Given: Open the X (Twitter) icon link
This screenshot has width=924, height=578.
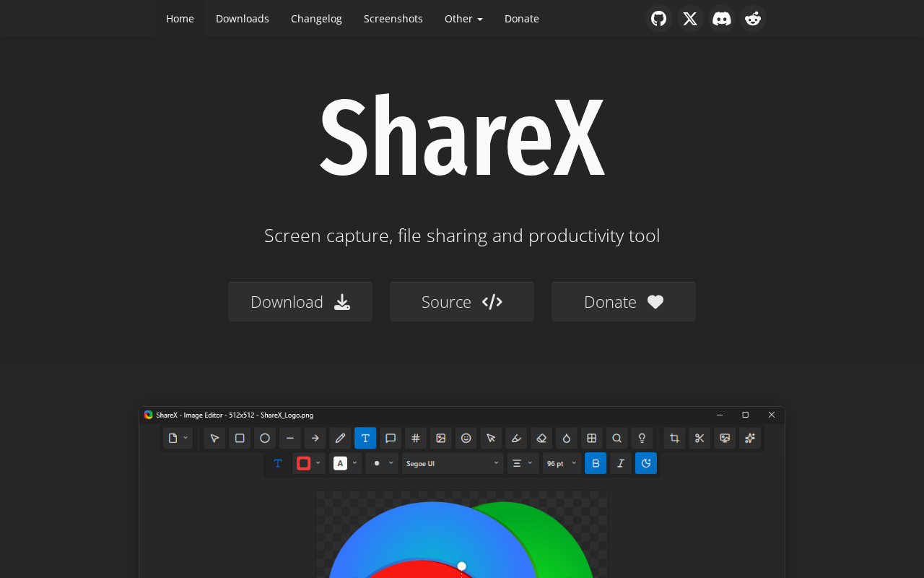Looking at the screenshot, I should (690, 19).
